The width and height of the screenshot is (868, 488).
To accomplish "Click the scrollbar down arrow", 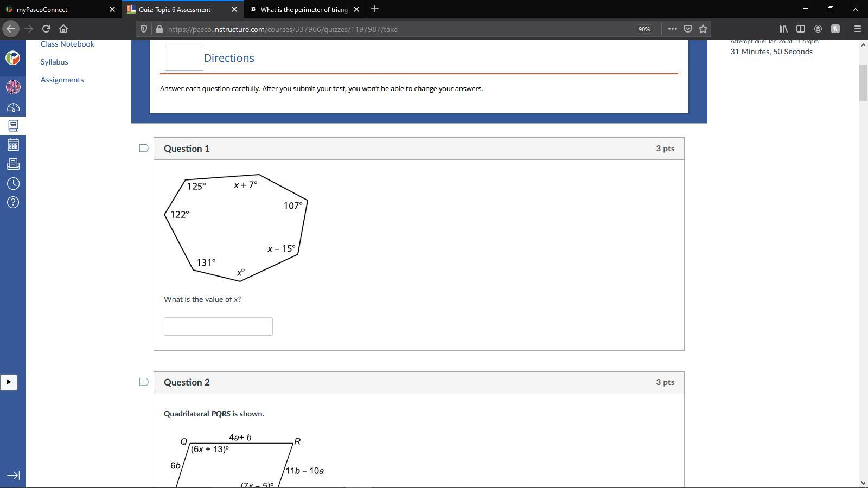I will pyautogui.click(x=863, y=483).
